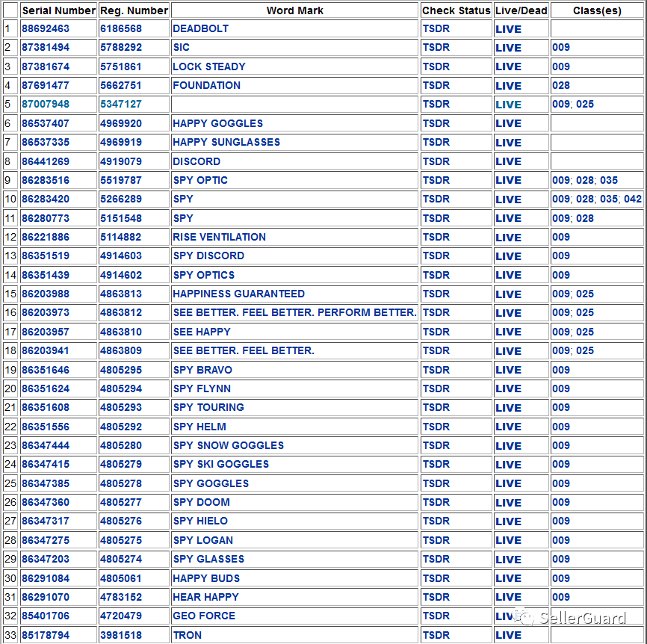The width and height of the screenshot is (647, 644).
Task: Open HAPPY SUNGLASSES word mark
Action: tap(226, 142)
